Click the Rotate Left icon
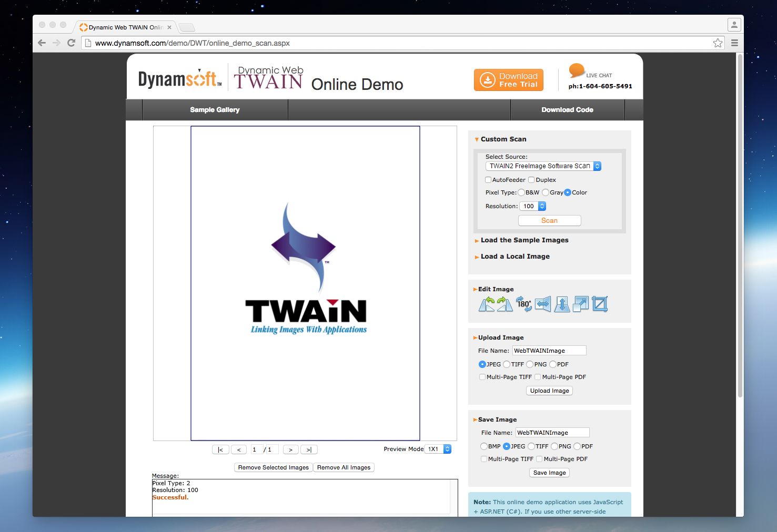777x532 pixels. click(487, 304)
